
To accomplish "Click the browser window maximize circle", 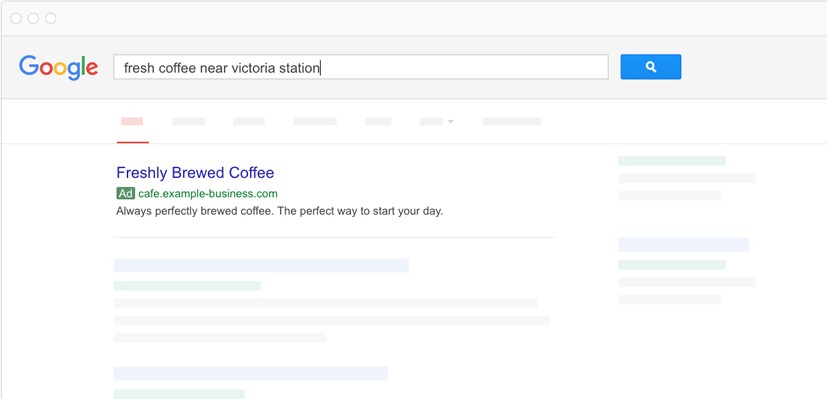I will pos(51,18).
